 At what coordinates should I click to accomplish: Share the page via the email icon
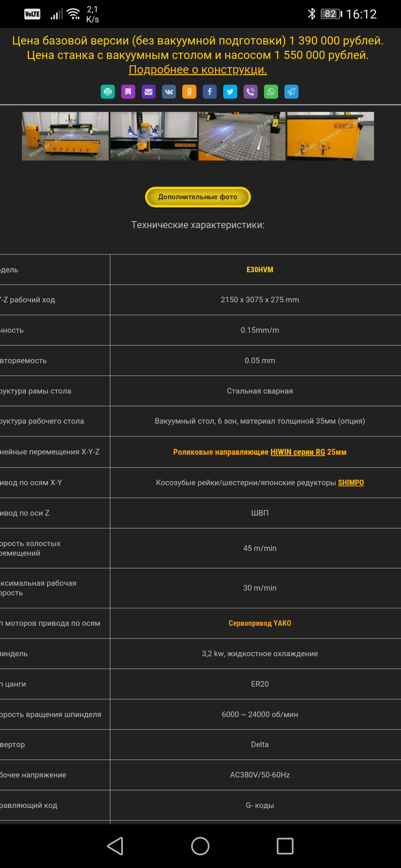pyautogui.click(x=149, y=92)
